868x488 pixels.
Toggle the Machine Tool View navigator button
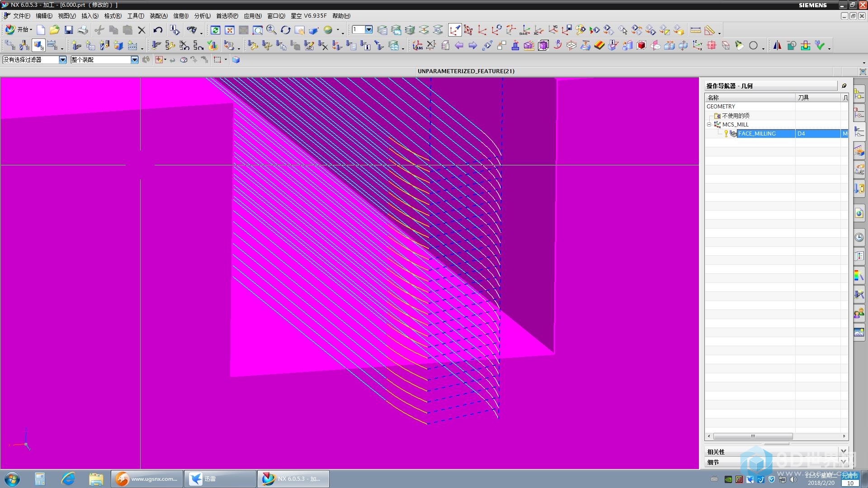click(x=24, y=45)
